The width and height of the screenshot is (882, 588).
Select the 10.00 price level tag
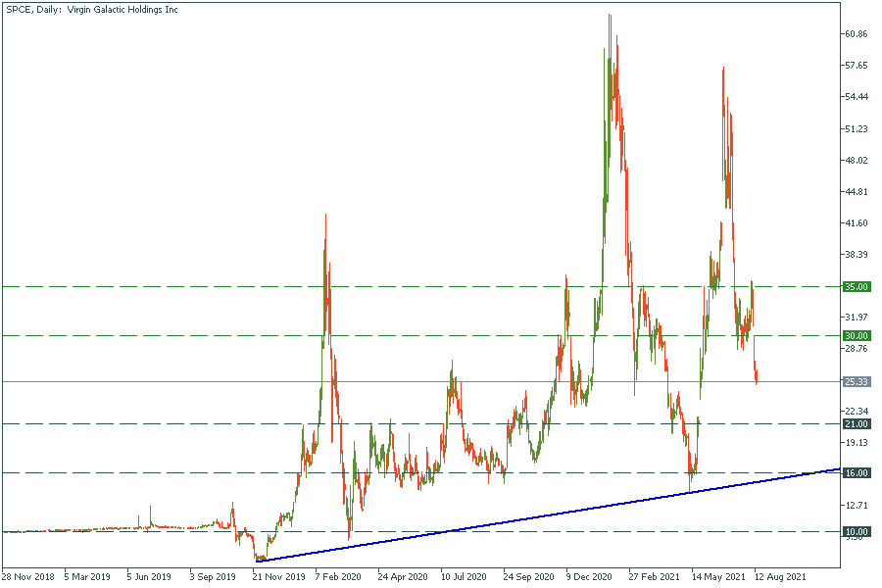tap(857, 532)
